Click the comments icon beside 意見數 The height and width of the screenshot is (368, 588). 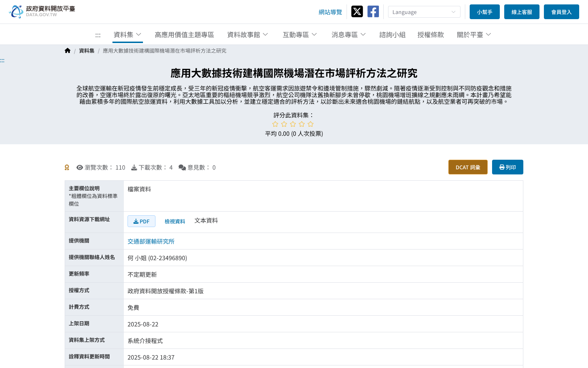[x=182, y=167]
